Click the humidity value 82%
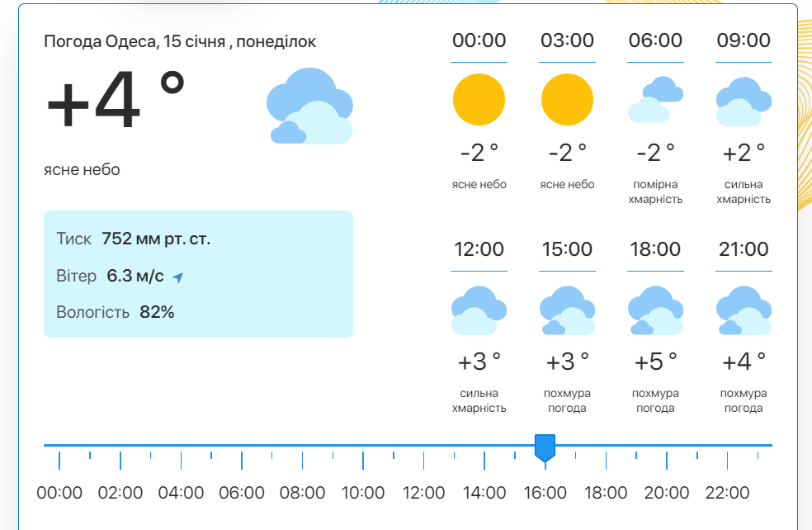812x530 pixels. 157,312
